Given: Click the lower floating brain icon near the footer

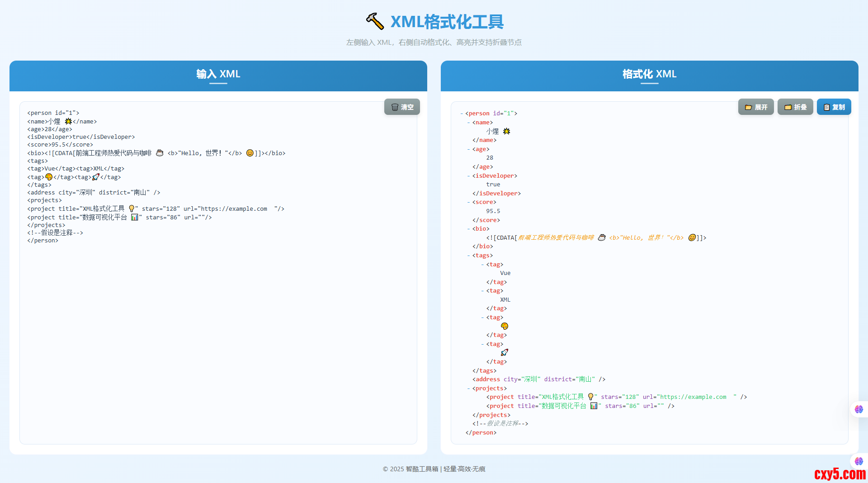Looking at the screenshot, I should [859, 461].
